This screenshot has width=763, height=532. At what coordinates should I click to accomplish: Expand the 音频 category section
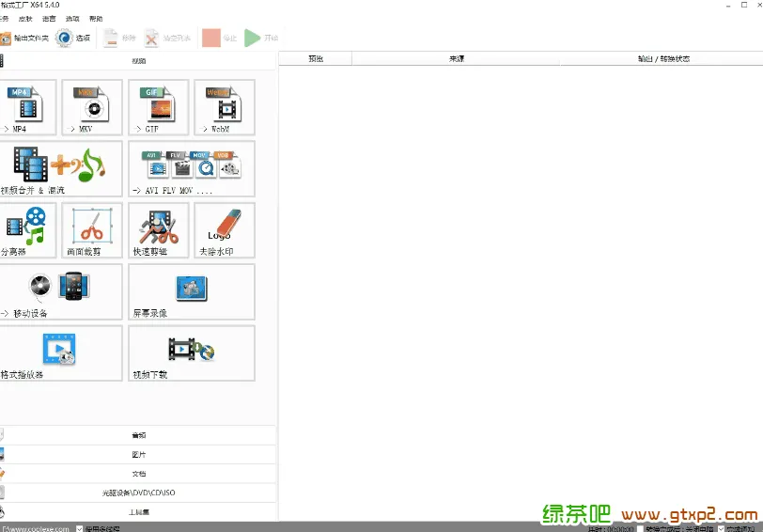(139, 435)
